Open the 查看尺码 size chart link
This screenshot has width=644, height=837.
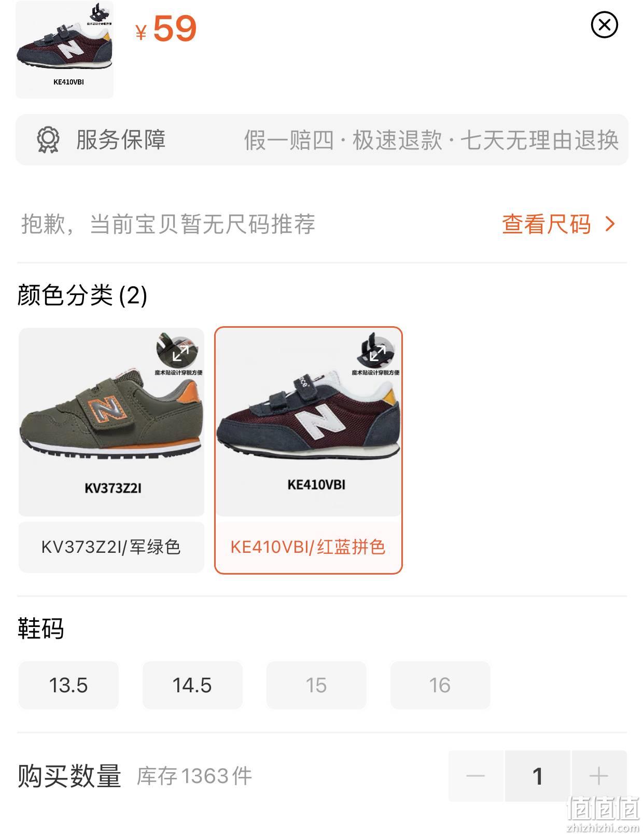point(547,224)
